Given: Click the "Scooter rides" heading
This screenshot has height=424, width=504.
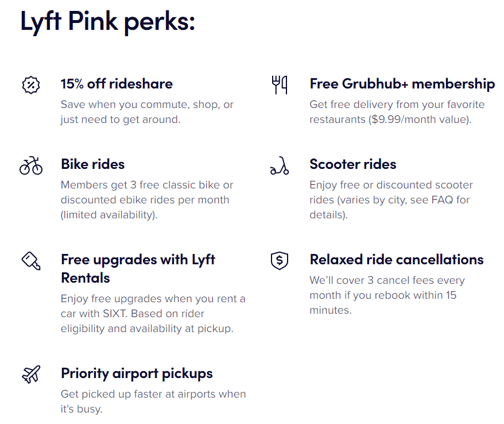Looking at the screenshot, I should coord(352,164).
